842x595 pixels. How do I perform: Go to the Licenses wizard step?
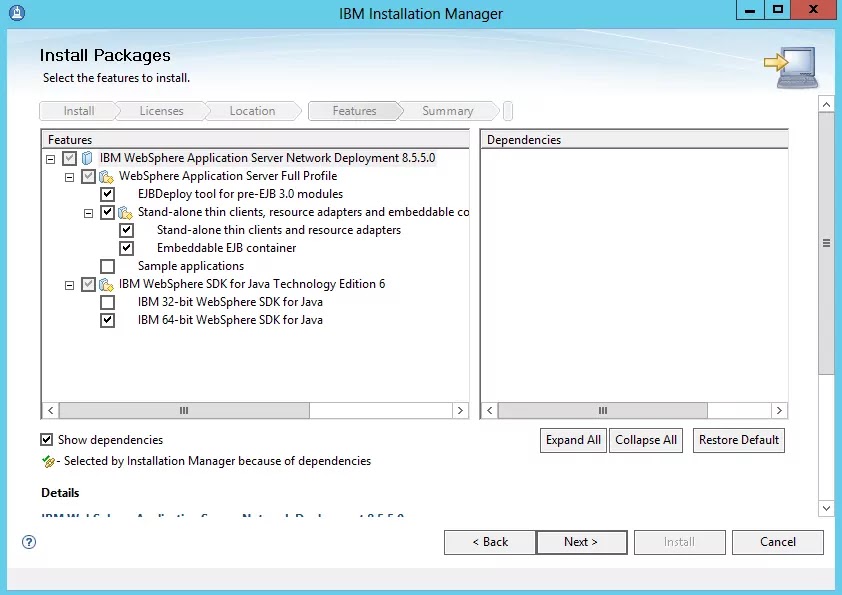point(161,111)
